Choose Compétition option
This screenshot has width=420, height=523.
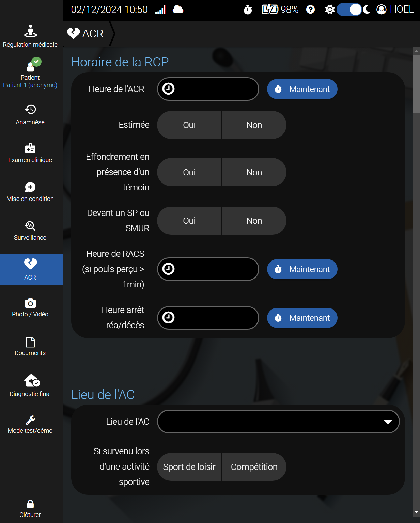254,467
